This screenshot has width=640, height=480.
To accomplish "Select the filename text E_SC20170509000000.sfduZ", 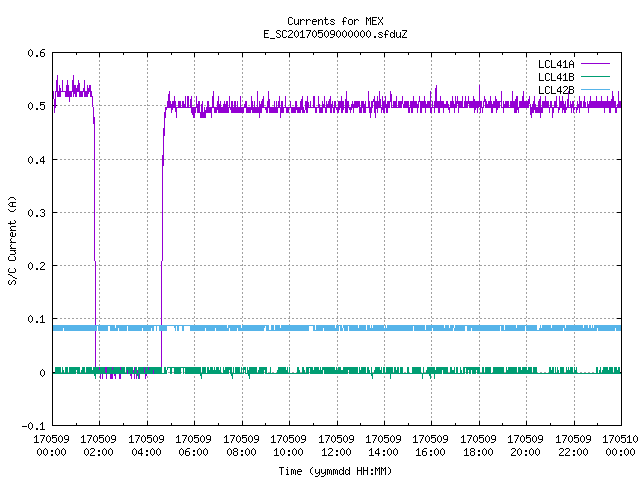I will pos(335,34).
